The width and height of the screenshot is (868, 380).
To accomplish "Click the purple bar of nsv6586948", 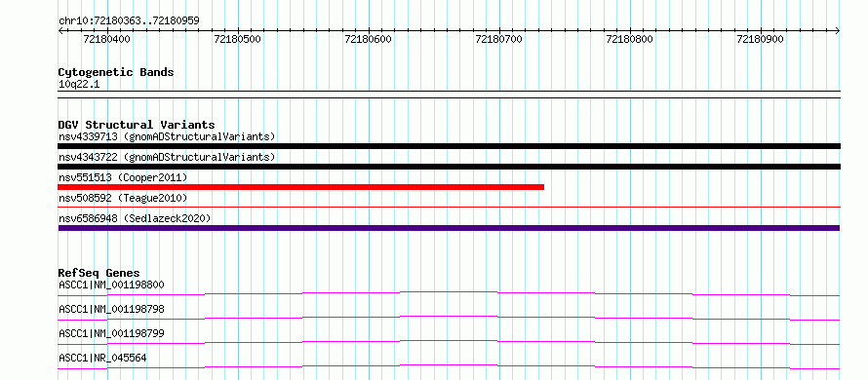I will tap(449, 228).
